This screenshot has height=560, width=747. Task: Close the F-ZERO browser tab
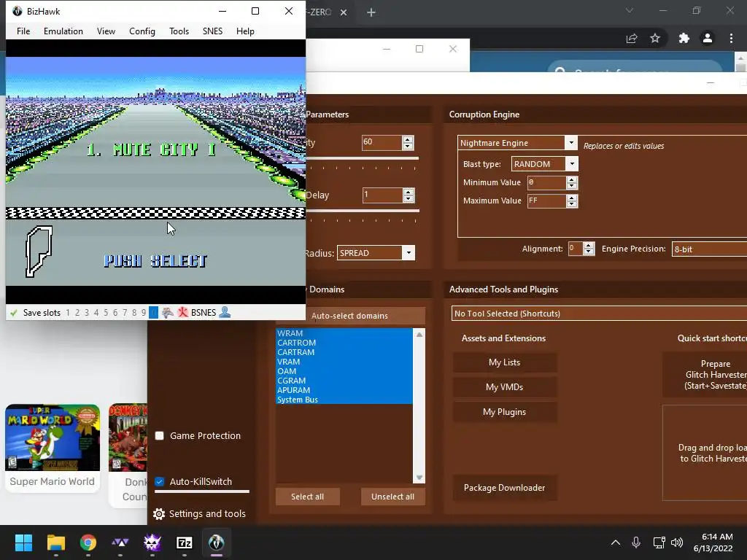click(344, 12)
